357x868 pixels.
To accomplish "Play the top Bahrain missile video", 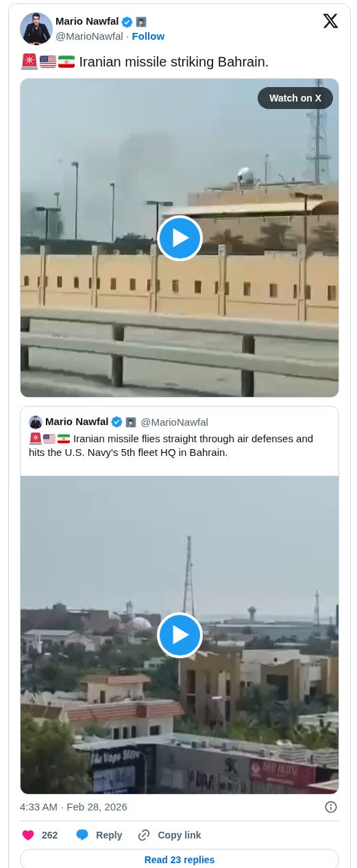I will (x=180, y=238).
